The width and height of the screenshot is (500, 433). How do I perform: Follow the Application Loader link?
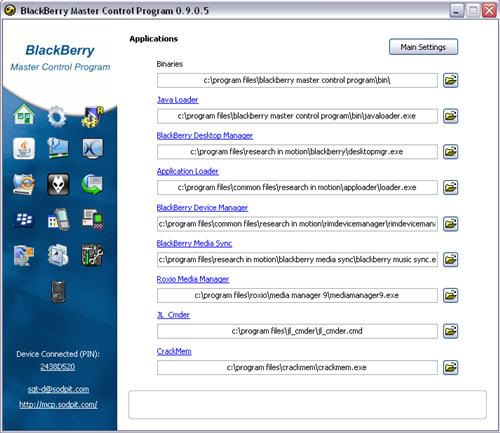(188, 171)
